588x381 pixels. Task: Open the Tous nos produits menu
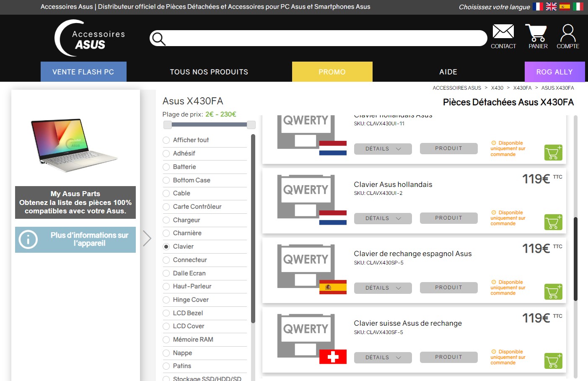click(x=209, y=72)
